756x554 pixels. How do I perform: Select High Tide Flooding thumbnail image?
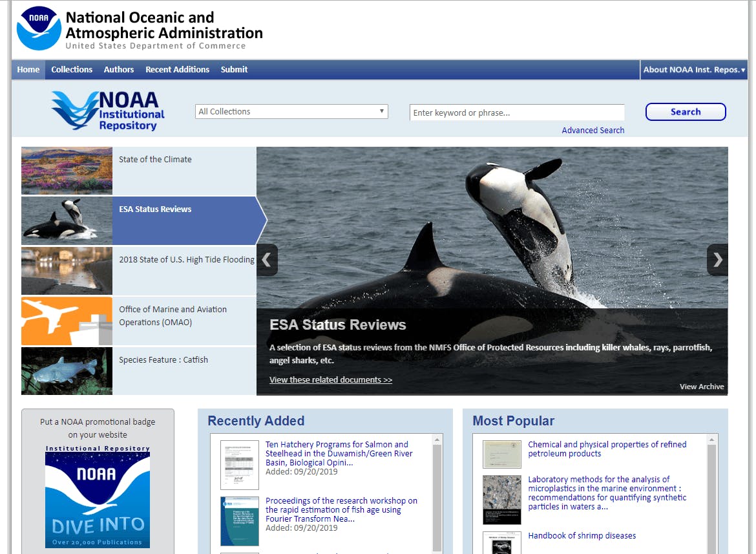(67, 271)
